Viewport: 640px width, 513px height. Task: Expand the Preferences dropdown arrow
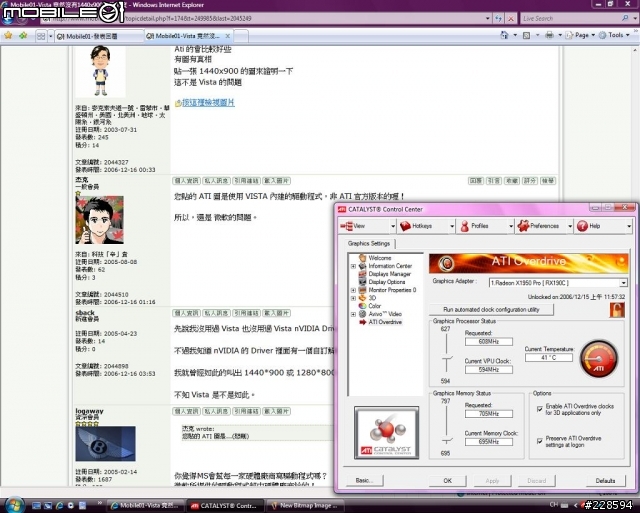click(x=570, y=226)
